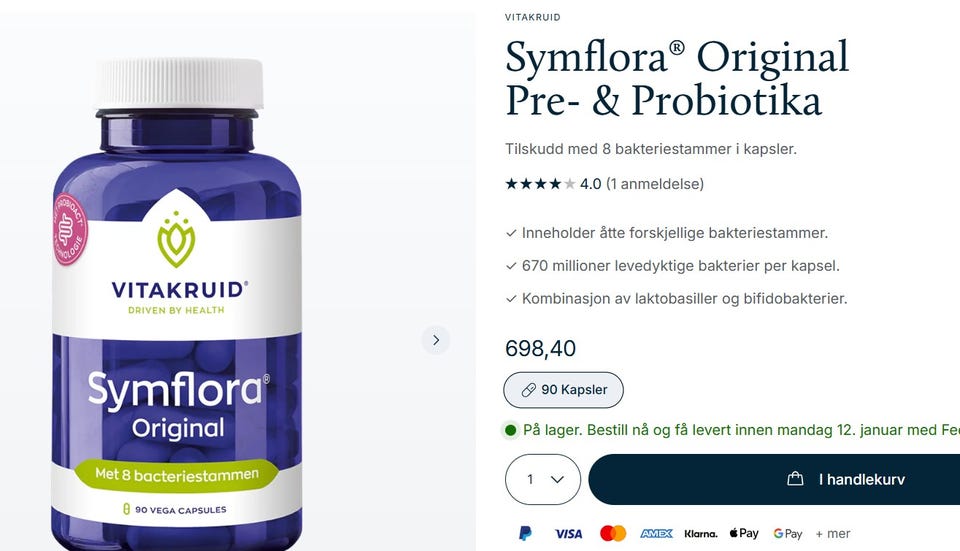Open the VITAKRUID brand link
The width and height of the screenshot is (960, 551).
click(532, 17)
